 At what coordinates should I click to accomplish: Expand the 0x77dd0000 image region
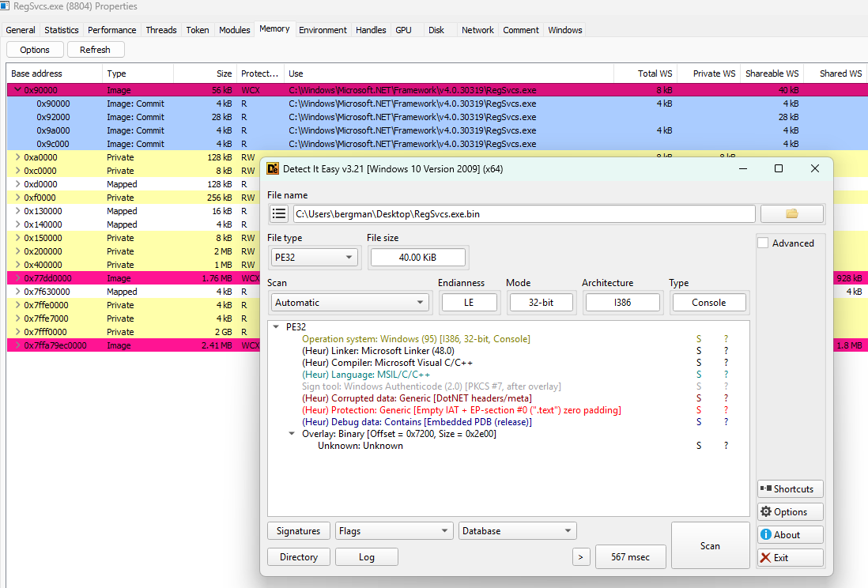pos(17,278)
